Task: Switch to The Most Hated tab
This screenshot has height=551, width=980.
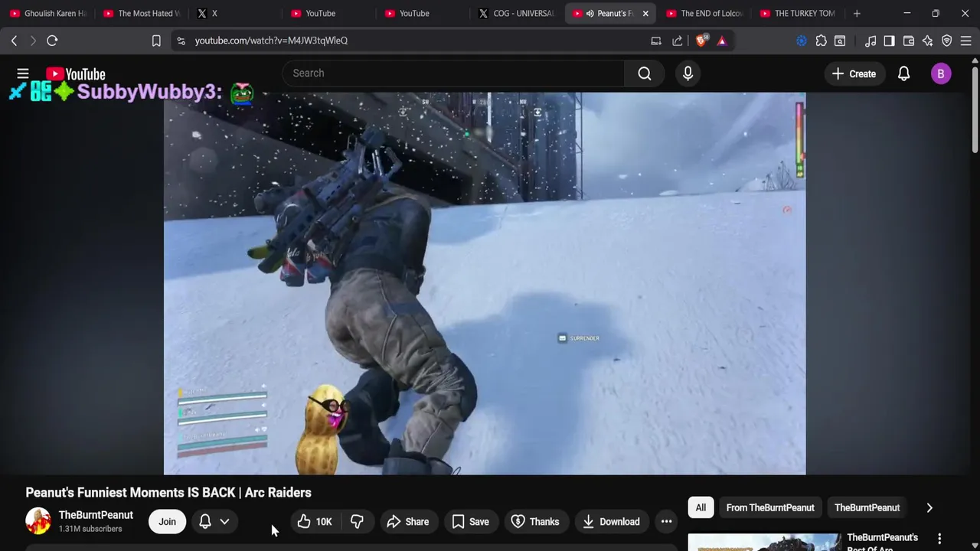Action: click(141, 13)
